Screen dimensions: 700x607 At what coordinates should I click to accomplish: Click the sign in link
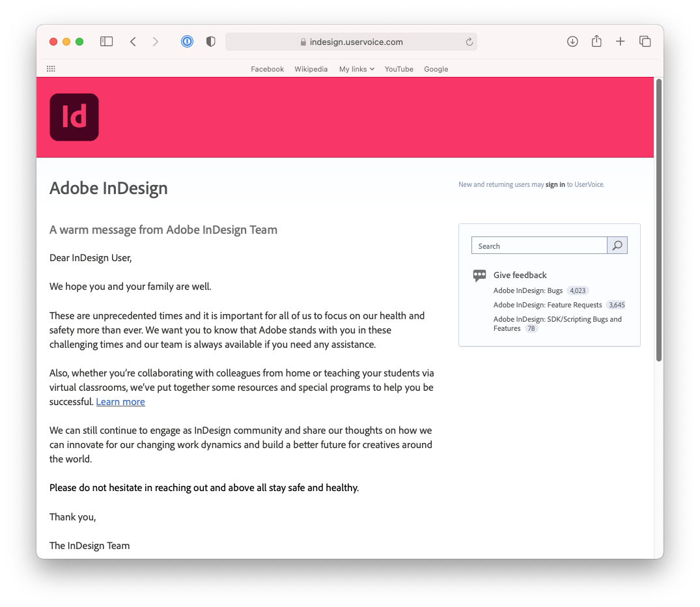click(x=555, y=184)
